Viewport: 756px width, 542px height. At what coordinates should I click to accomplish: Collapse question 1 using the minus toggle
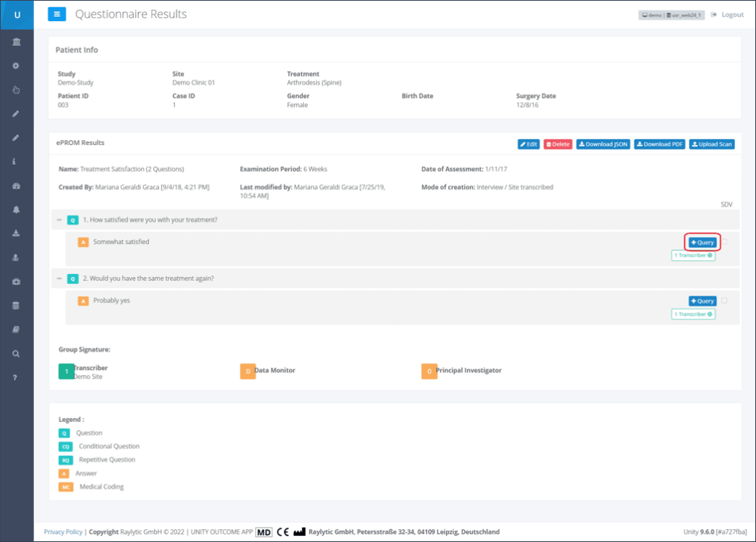(x=59, y=220)
